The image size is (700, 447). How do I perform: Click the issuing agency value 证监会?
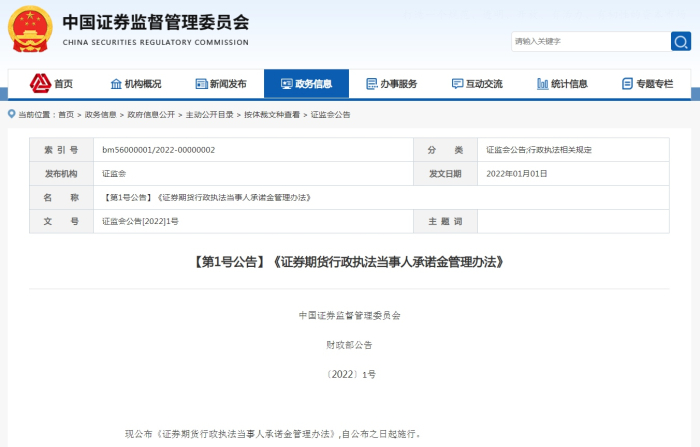(114, 174)
